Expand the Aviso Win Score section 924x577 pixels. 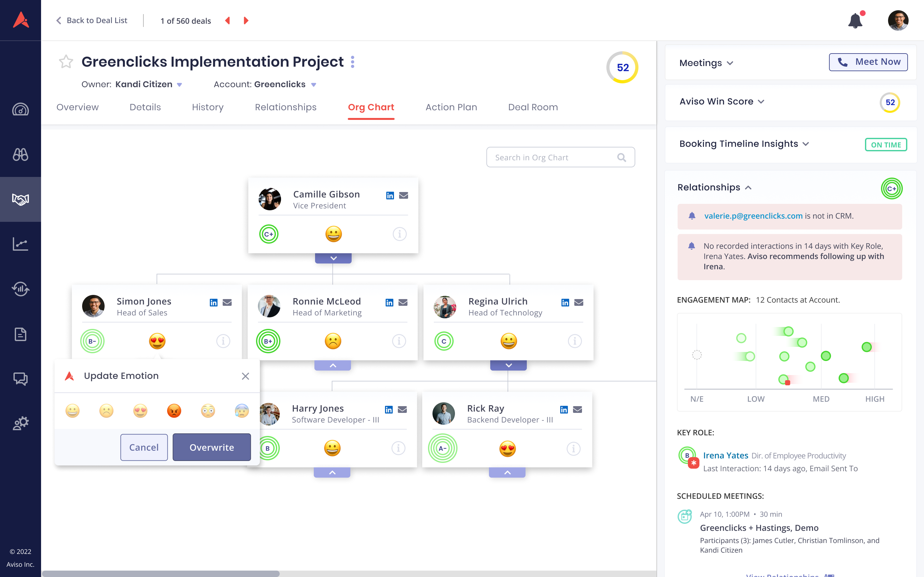[761, 102]
